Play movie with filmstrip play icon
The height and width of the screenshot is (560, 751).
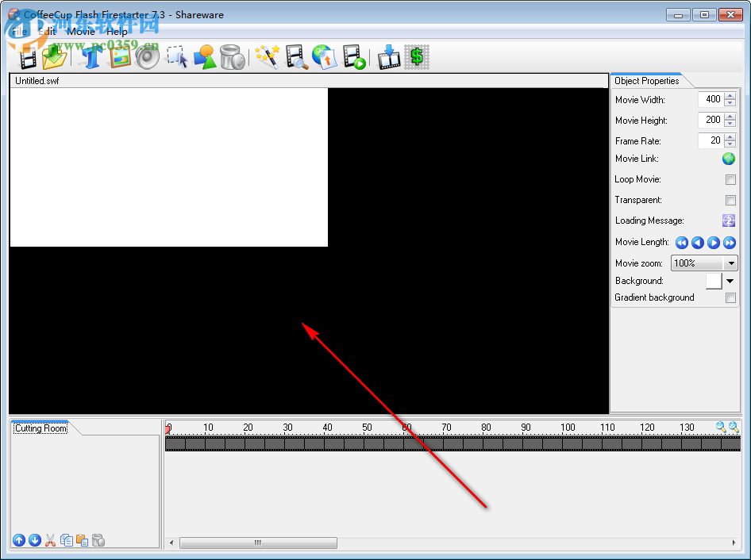pyautogui.click(x=354, y=57)
